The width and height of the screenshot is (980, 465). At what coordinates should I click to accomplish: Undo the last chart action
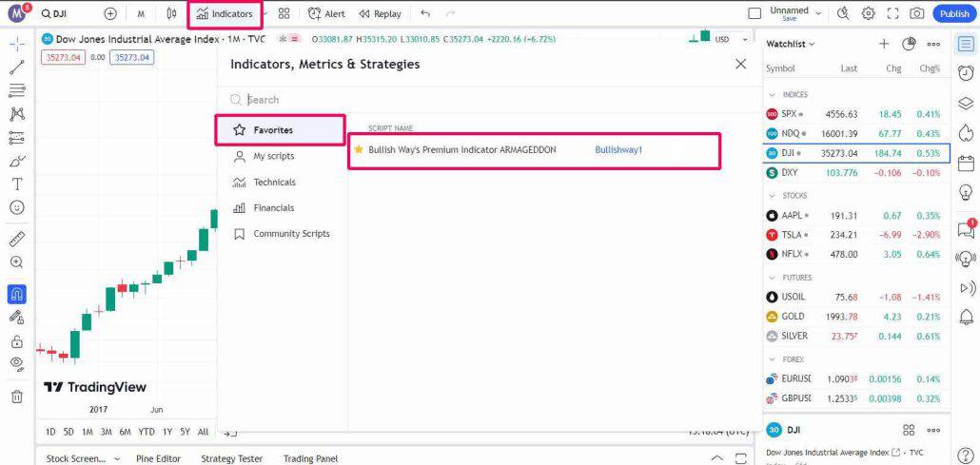(425, 13)
